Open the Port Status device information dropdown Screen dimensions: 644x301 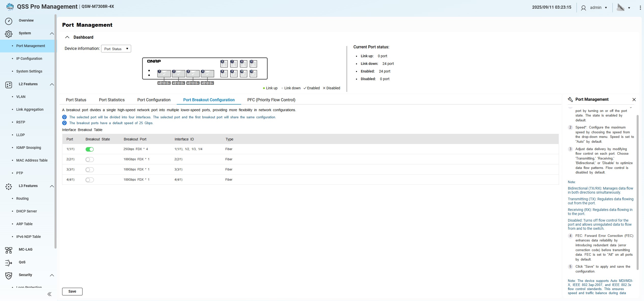click(x=116, y=49)
